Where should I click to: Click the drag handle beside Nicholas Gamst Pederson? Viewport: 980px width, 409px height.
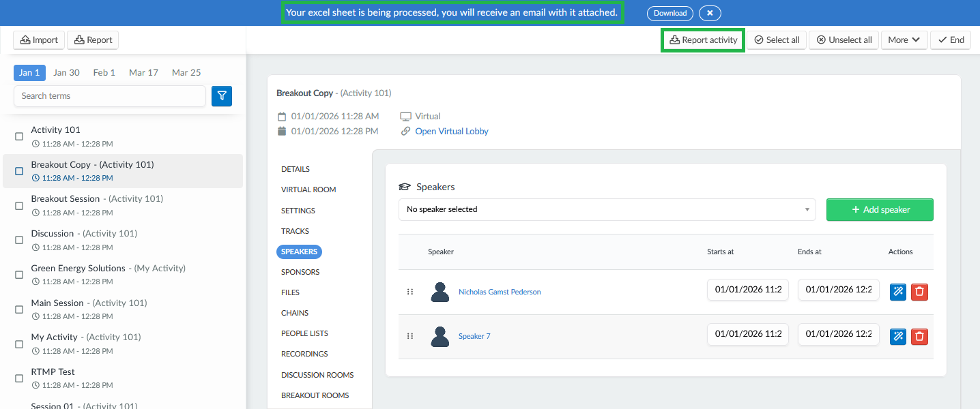coord(410,292)
